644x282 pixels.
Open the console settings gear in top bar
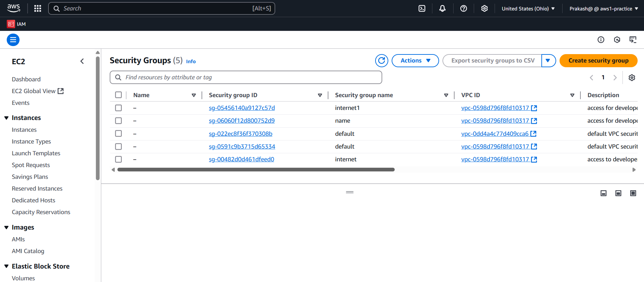tap(485, 8)
